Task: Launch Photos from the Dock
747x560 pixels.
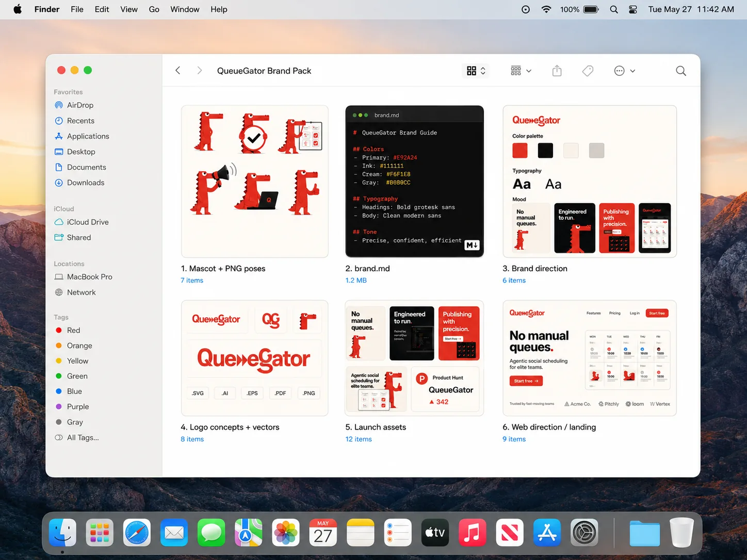Action: pyautogui.click(x=285, y=533)
